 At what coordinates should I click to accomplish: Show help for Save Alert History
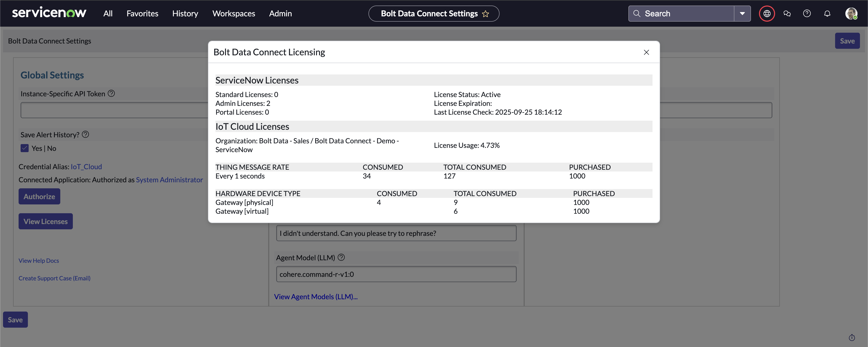pyautogui.click(x=86, y=135)
